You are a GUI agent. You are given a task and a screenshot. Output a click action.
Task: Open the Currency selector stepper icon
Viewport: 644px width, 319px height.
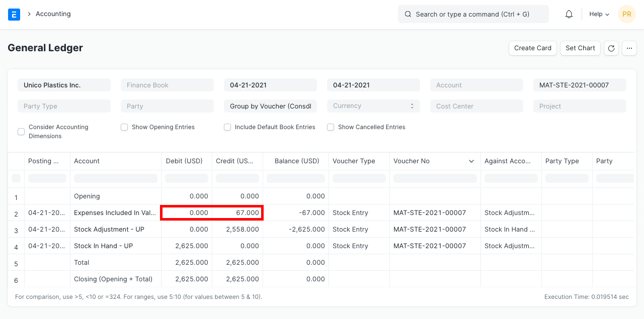(414, 105)
